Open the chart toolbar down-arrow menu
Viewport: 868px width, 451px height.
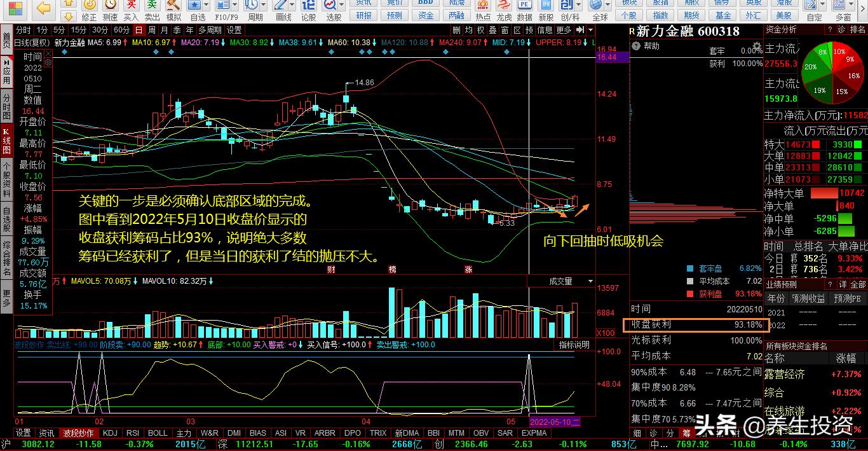(591, 30)
